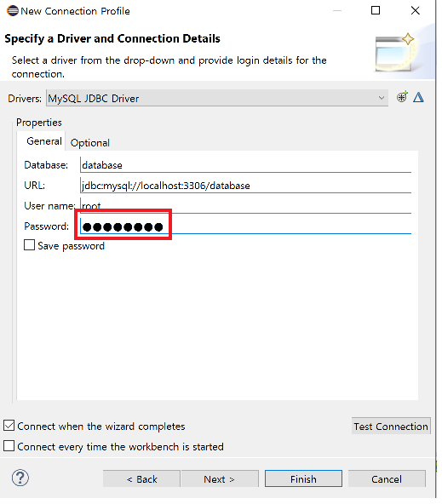Select the General properties tab
Image resolution: width=442 pixels, height=504 pixels.
[x=44, y=141]
